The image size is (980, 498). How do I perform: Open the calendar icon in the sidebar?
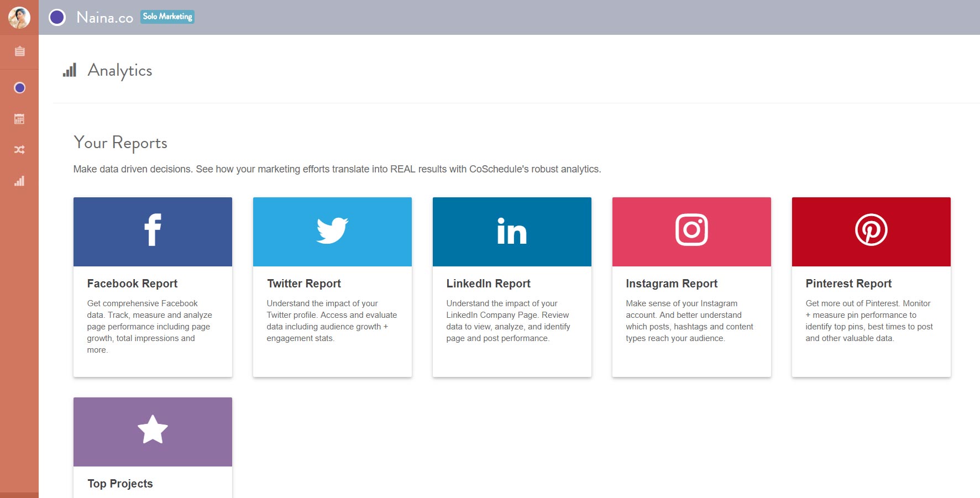click(19, 119)
